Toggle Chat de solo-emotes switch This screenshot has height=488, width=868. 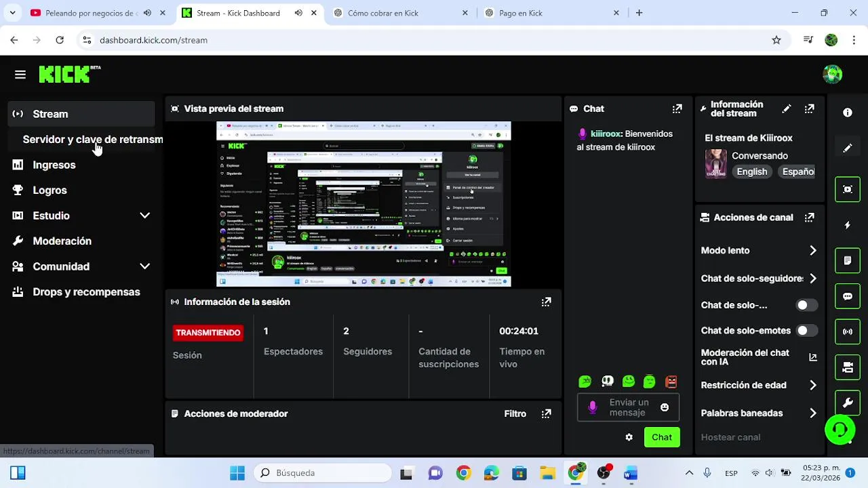tap(806, 331)
